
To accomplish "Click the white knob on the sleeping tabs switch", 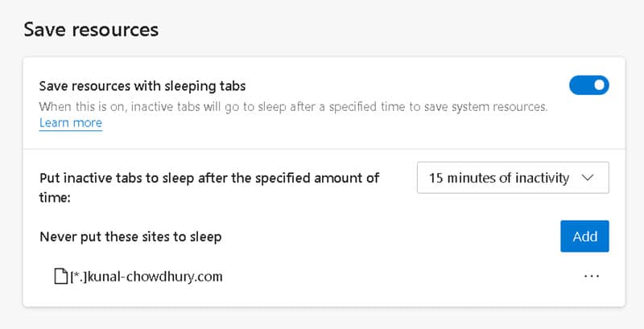I will 598,85.
